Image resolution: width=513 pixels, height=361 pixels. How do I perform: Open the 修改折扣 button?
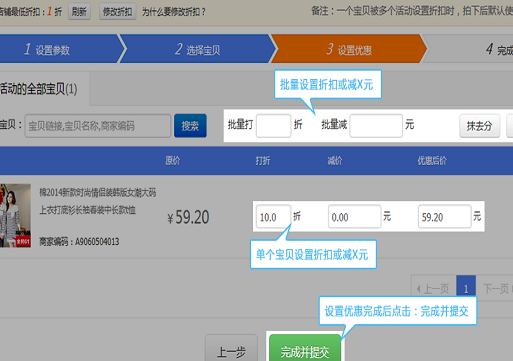coord(118,12)
